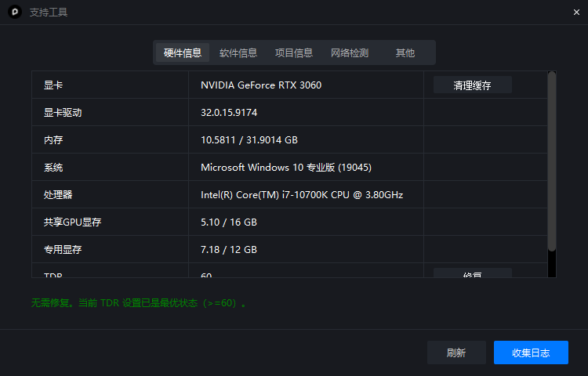Image resolution: width=588 pixels, height=376 pixels.
Task: Go to the 网络检测 tab
Action: tap(350, 53)
